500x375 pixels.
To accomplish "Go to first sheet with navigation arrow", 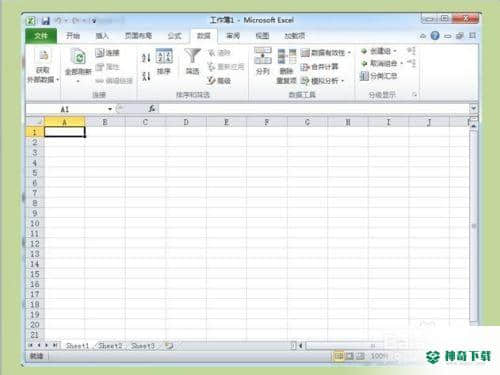I will coord(31,345).
